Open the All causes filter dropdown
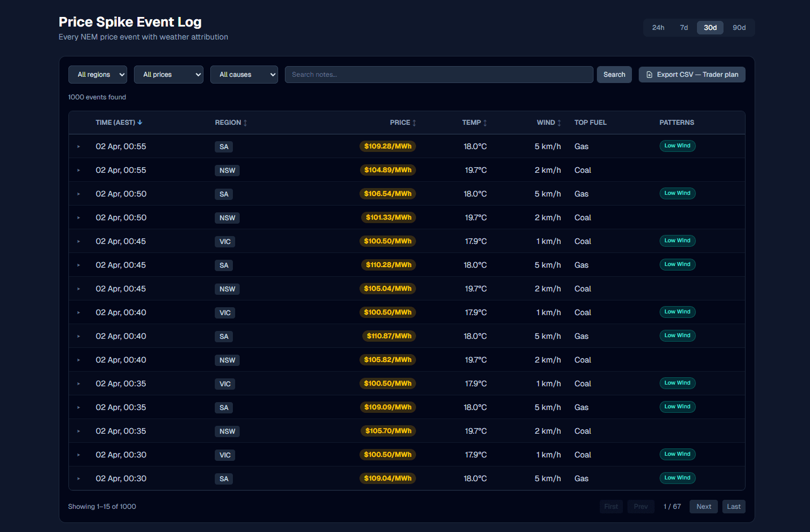Screen dimensions: 810x532 point(244,75)
